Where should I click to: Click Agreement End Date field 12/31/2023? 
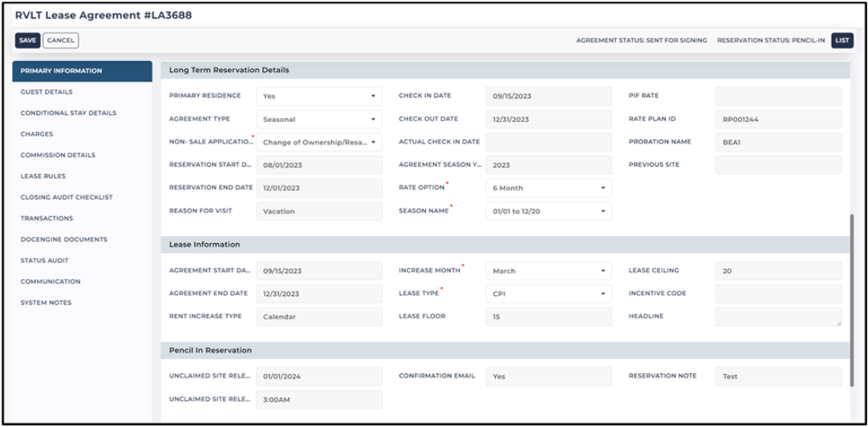(319, 294)
